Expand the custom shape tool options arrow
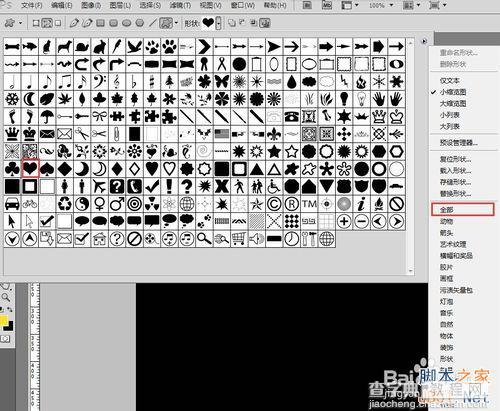 [x=176, y=23]
